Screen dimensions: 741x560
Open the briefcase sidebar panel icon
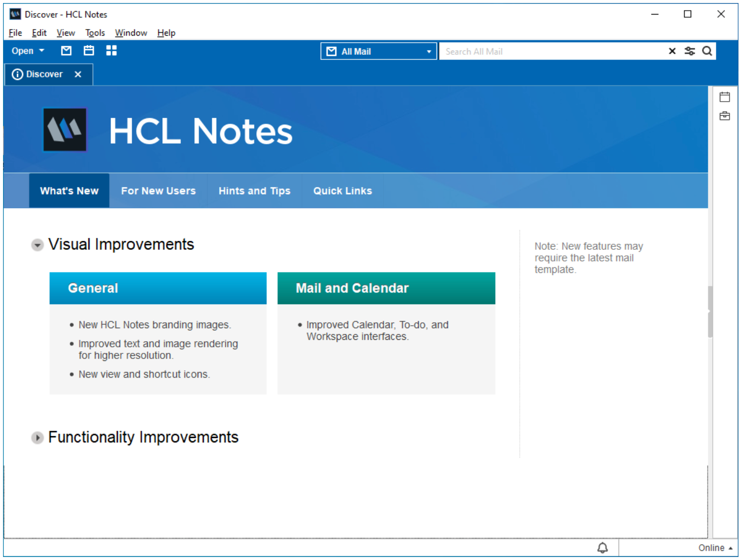pyautogui.click(x=724, y=116)
